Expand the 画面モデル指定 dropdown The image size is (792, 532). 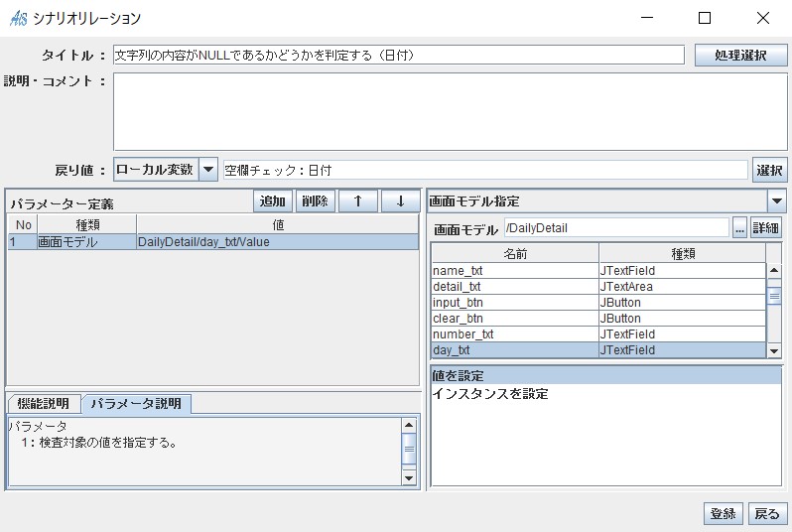tap(777, 201)
